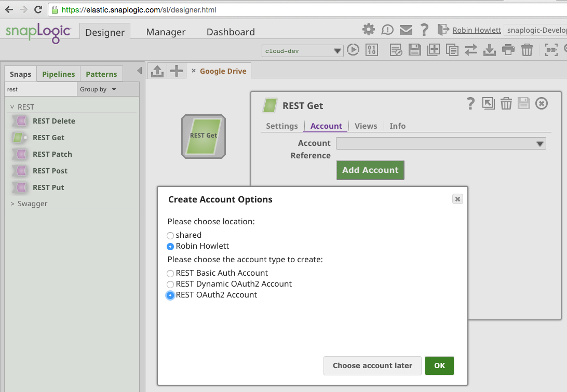Create a new pipeline with the plus icon
Viewport: 567px width, 392px height.
click(177, 71)
